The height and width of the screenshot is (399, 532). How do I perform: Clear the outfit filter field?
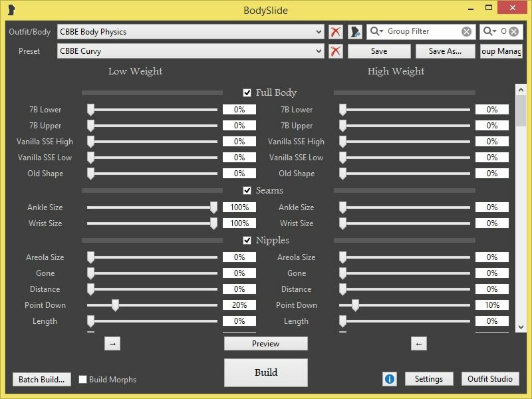514,31
